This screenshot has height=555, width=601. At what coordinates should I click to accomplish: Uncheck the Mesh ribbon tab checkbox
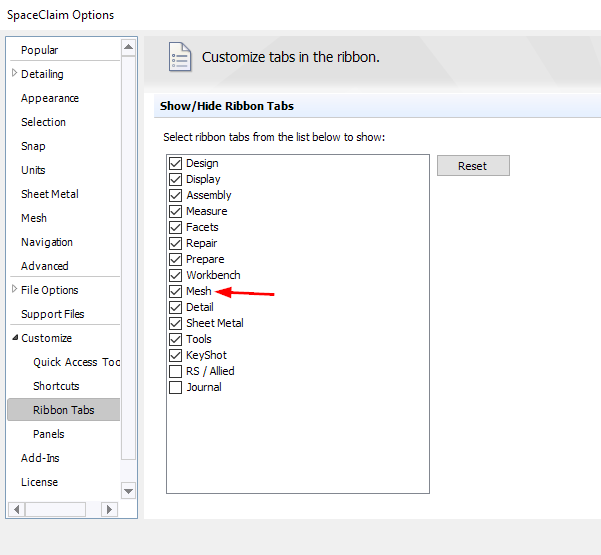coord(176,291)
